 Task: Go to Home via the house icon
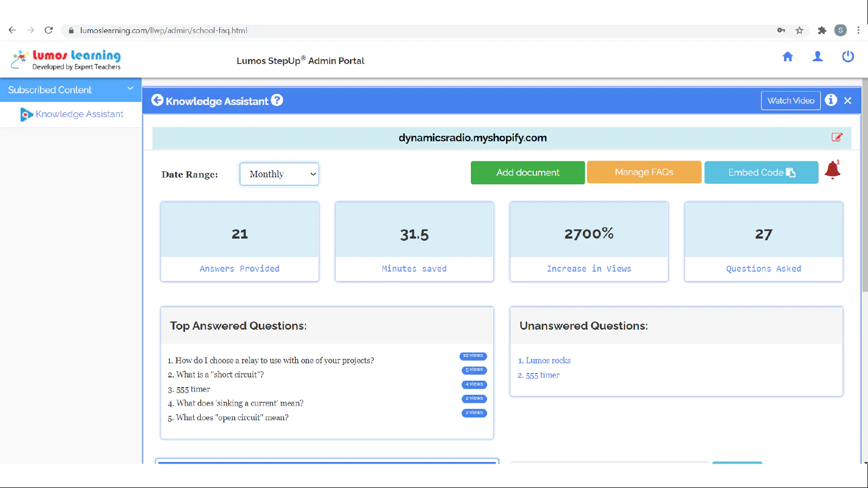pyautogui.click(x=788, y=56)
